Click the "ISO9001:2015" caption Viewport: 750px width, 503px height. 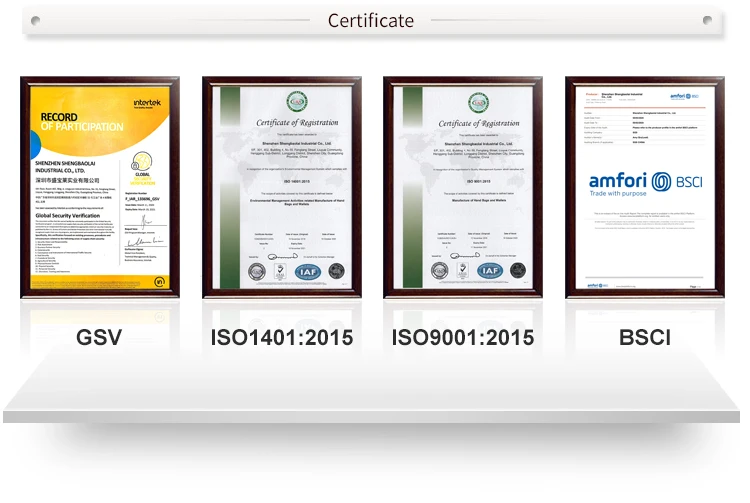point(463,337)
